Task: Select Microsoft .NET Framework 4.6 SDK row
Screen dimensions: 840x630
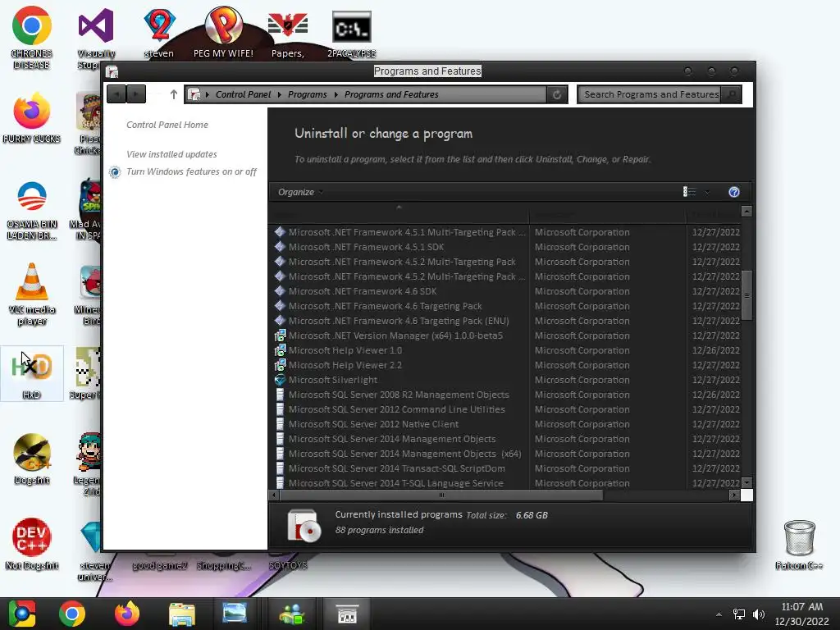Action: pos(507,291)
